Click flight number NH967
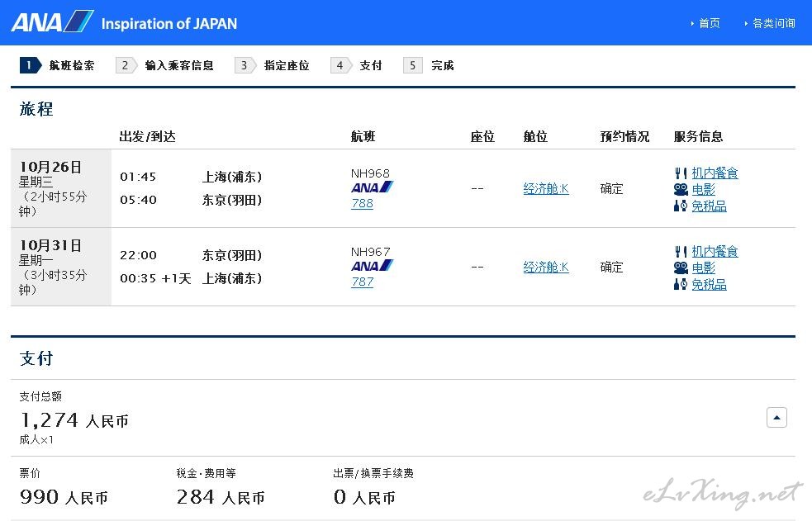The height and width of the screenshot is (521, 812). click(370, 252)
